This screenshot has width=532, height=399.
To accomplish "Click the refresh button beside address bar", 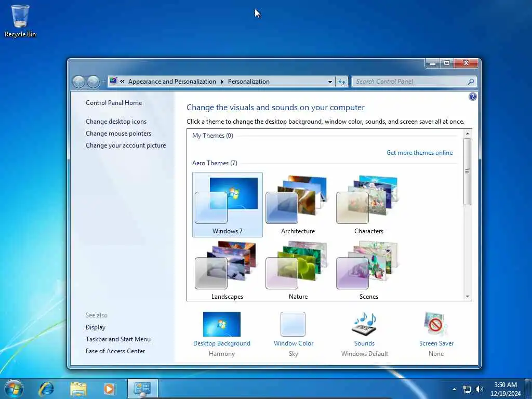I will pos(342,82).
